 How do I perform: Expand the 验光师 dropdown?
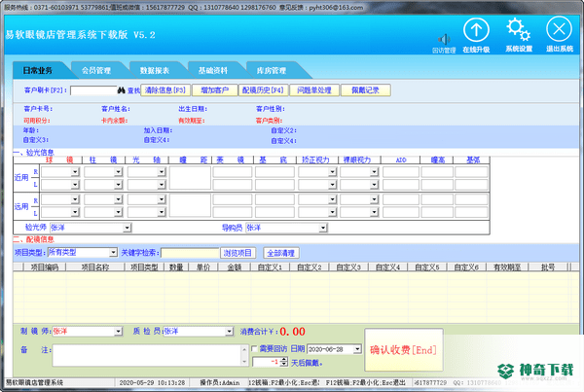click(127, 228)
